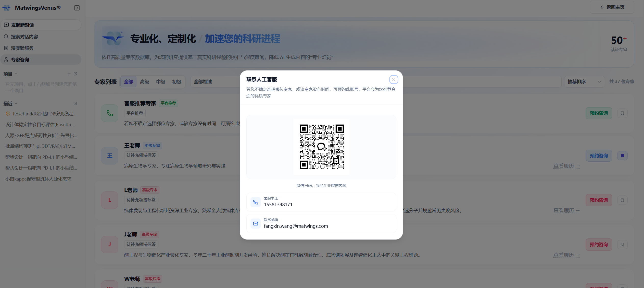Open the 批量结构预测与pLDDT chat

pyautogui.click(x=41, y=146)
